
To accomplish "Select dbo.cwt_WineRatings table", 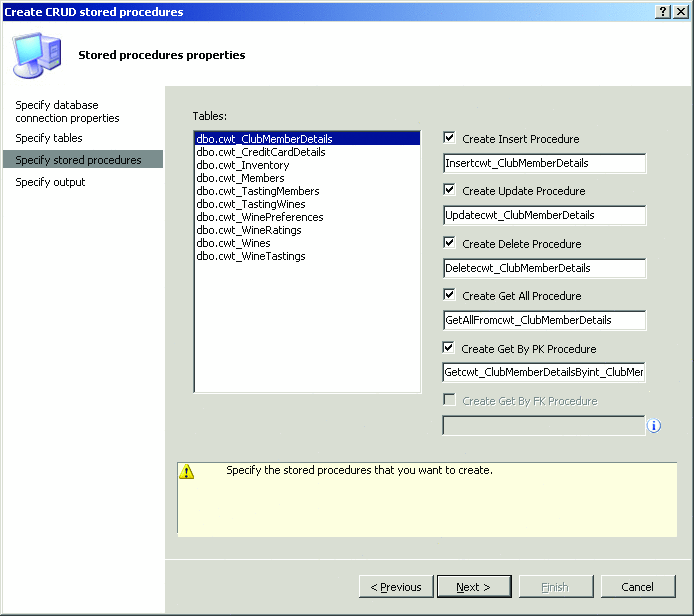I will click(x=307, y=230).
